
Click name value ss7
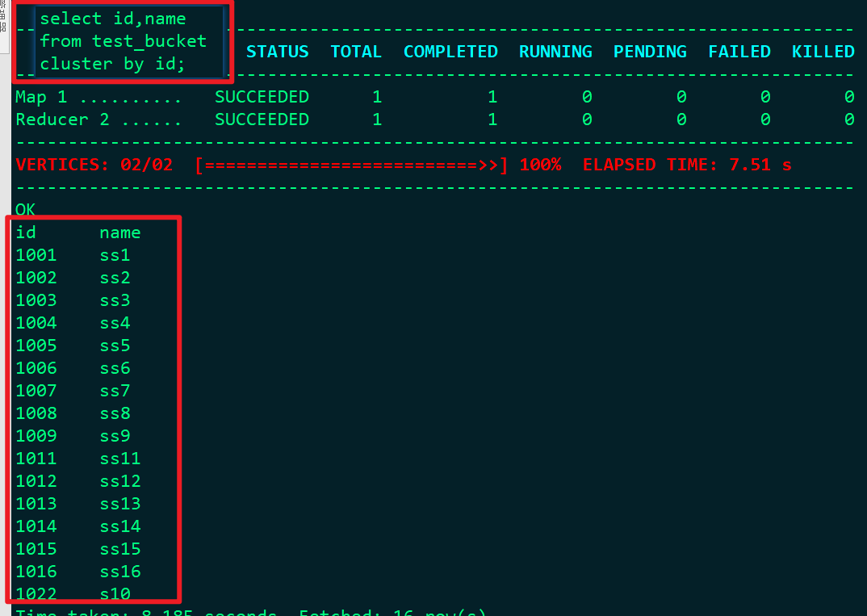click(115, 391)
